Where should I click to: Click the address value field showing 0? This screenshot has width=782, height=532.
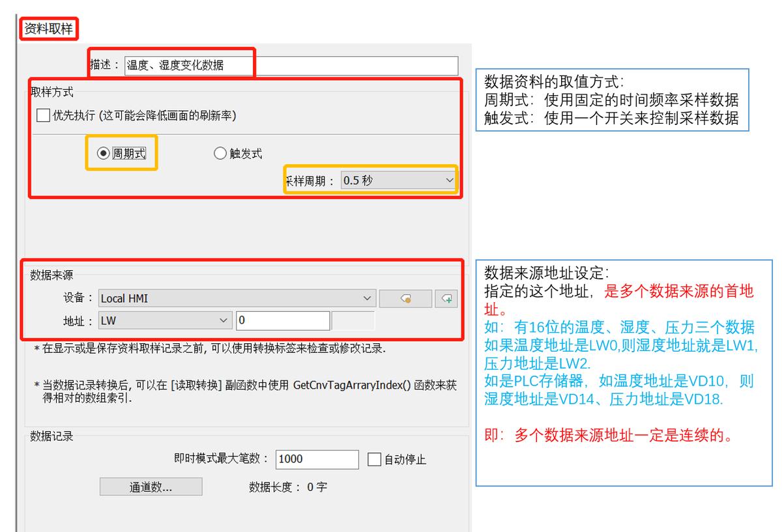[283, 320]
